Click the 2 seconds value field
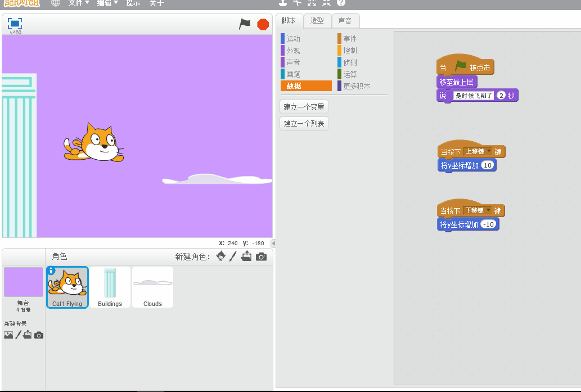 pos(501,96)
